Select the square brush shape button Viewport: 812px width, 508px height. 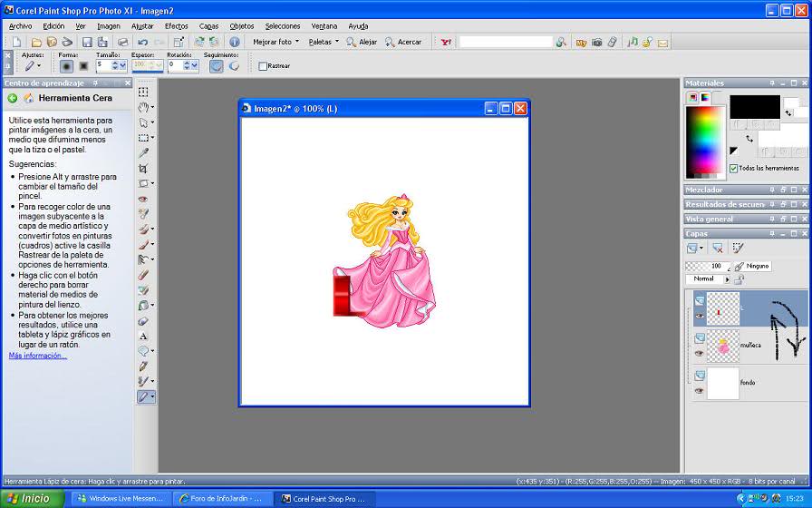tap(83, 66)
